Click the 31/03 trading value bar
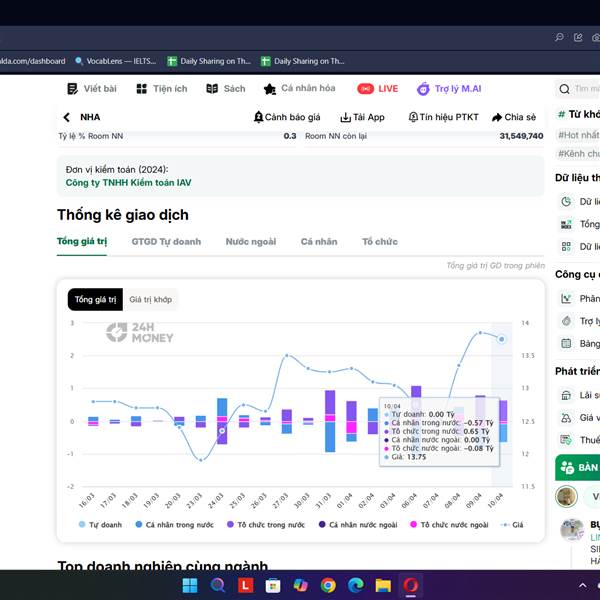The image size is (600, 600). [x=330, y=421]
